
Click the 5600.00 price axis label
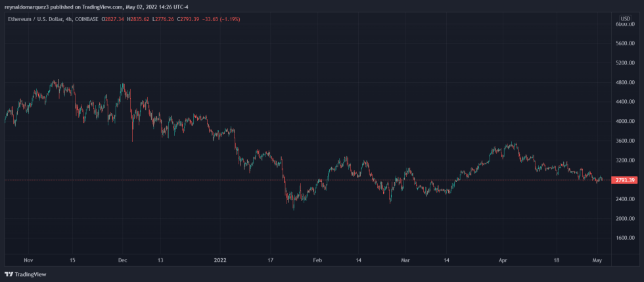pyautogui.click(x=625, y=43)
